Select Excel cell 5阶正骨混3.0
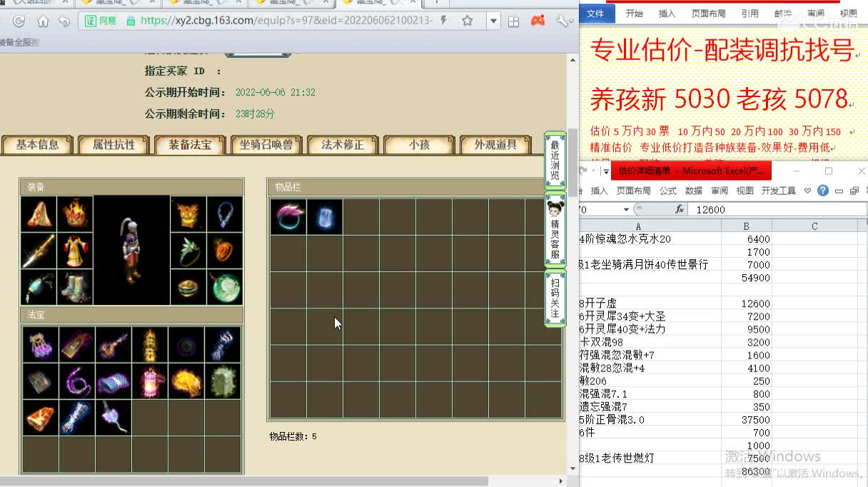This screenshot has width=868, height=487. click(x=650, y=420)
